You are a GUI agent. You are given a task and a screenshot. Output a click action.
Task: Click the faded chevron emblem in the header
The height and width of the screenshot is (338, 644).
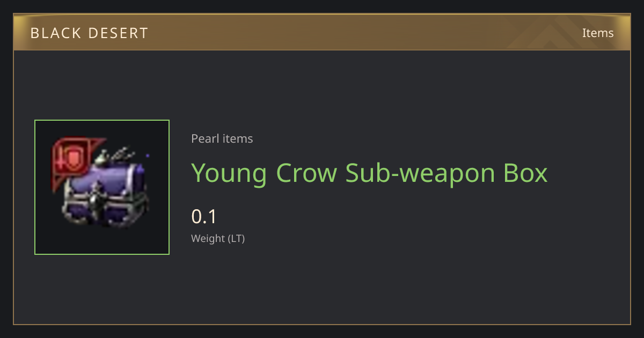click(550, 32)
